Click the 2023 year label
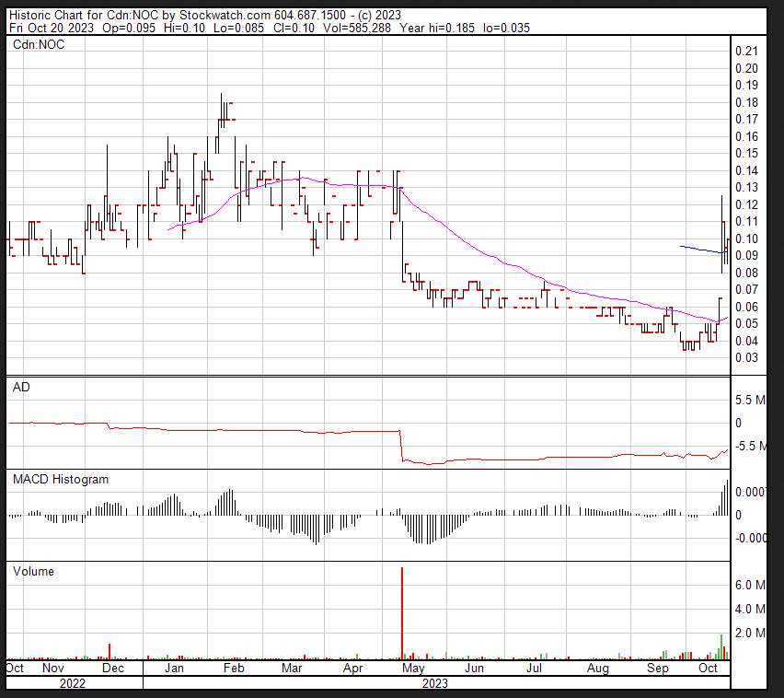784x698 pixels. click(x=435, y=683)
